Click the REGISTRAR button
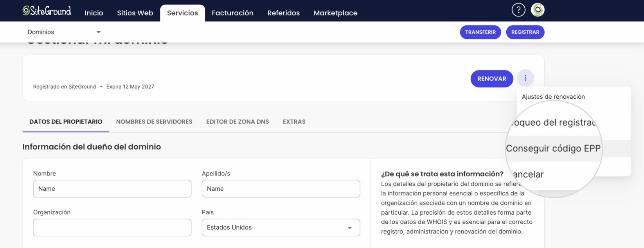 click(x=525, y=32)
